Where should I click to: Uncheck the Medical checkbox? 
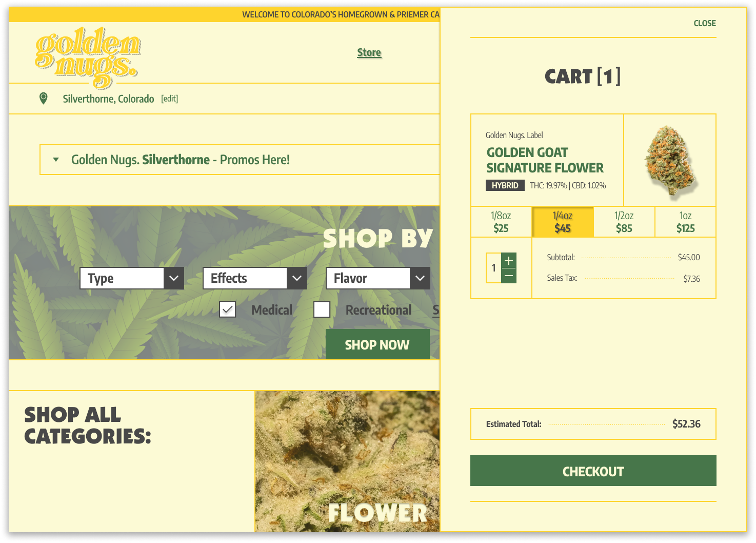pyautogui.click(x=227, y=309)
